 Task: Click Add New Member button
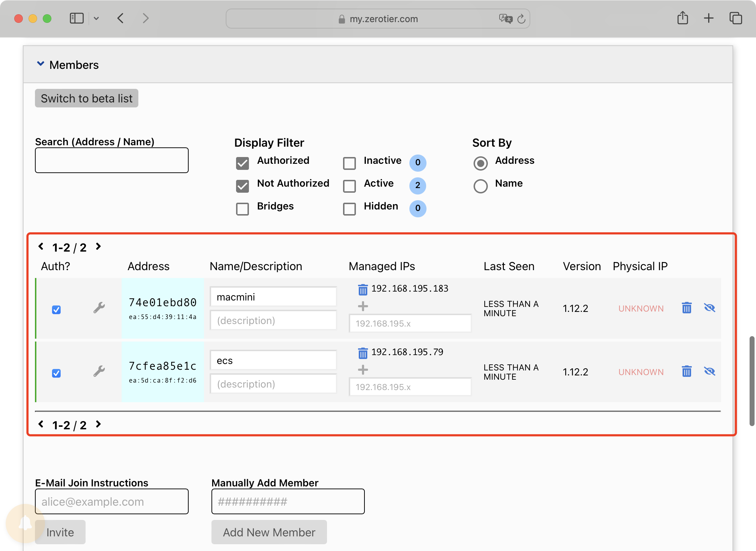click(x=269, y=532)
